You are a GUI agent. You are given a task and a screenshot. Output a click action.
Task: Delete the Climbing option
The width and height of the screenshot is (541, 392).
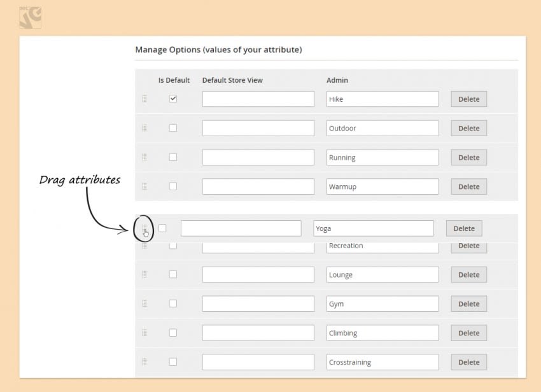click(469, 333)
